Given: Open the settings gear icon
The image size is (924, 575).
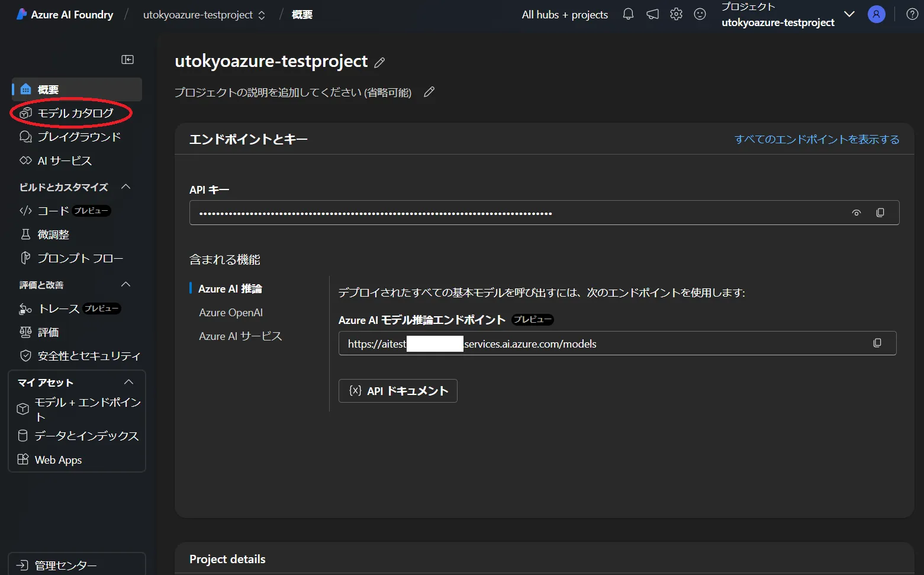Looking at the screenshot, I should [676, 14].
